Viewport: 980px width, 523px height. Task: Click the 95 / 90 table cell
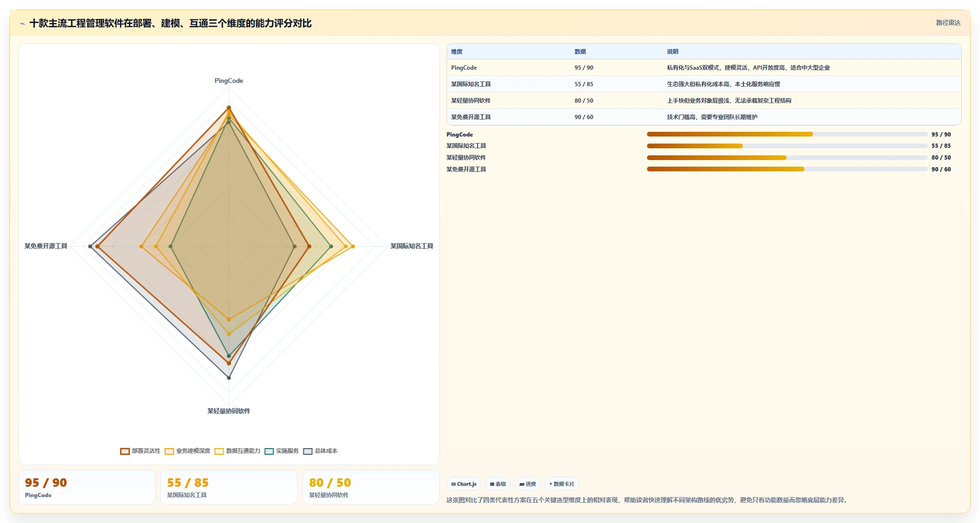click(584, 68)
